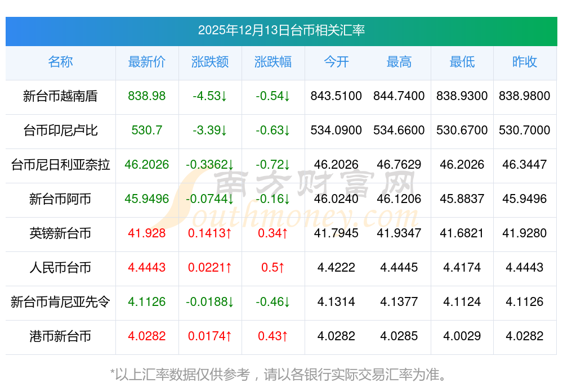
Task: Click change percent 0.34↑
Action: click(x=273, y=233)
